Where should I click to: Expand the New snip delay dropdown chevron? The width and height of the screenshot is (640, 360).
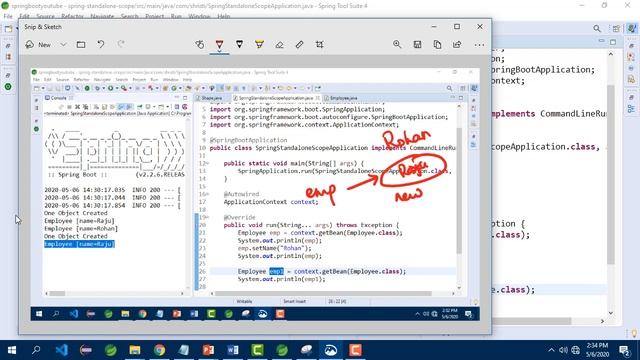click(x=63, y=44)
